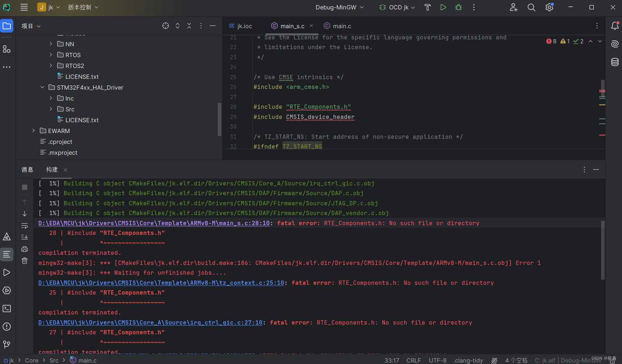Show editor tabs options menu
Image resolution: width=622 pixels, height=364 pixels.
click(597, 26)
